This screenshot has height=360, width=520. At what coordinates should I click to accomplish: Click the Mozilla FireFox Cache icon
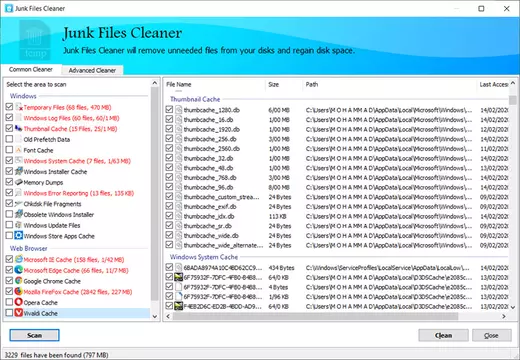point(19,291)
